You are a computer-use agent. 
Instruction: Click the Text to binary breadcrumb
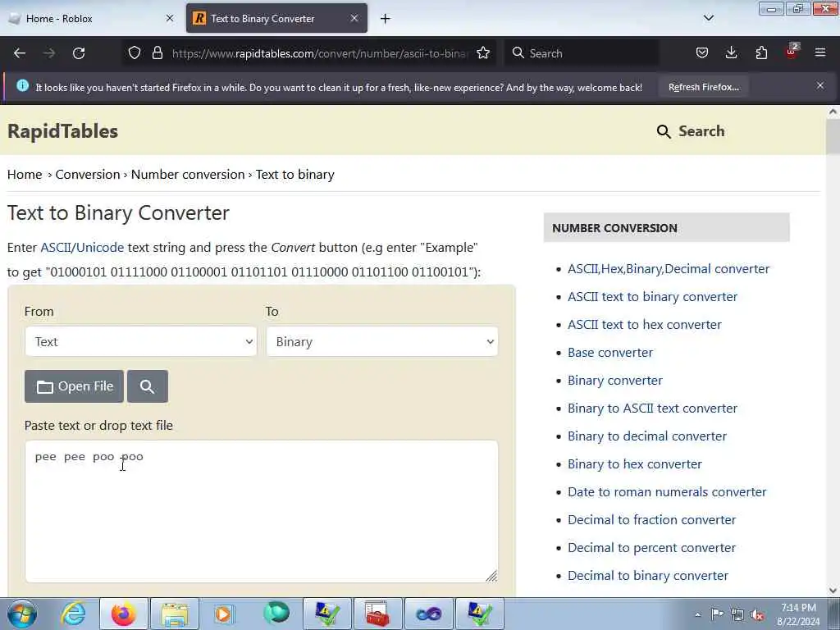coord(295,175)
